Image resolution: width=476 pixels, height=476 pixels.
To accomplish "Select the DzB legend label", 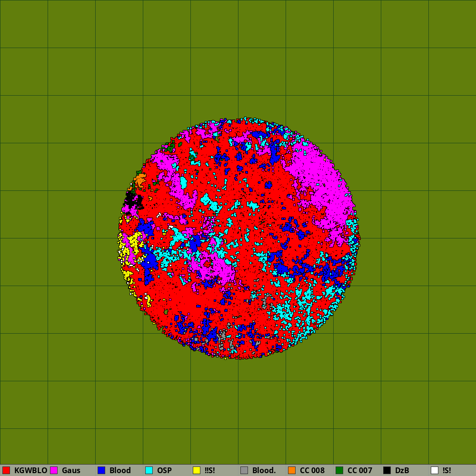I will tap(402, 470).
